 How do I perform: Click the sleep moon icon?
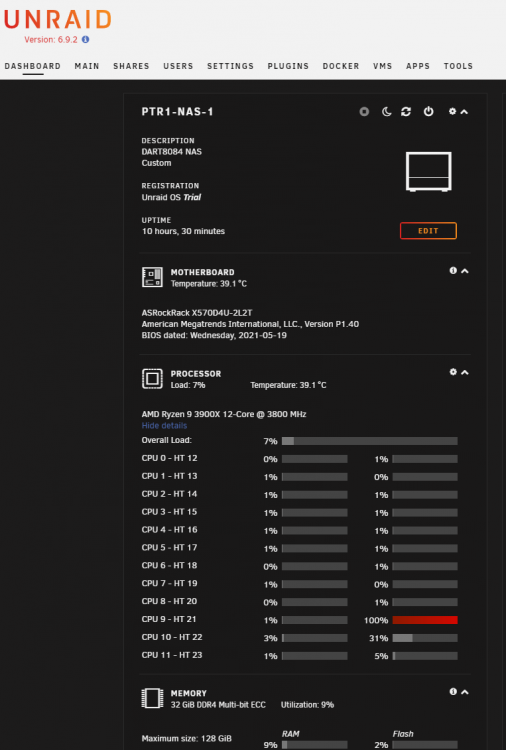coord(386,111)
